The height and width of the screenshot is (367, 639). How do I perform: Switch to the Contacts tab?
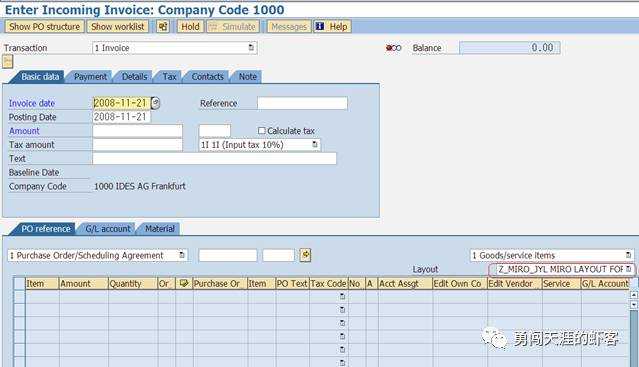pos(207,77)
